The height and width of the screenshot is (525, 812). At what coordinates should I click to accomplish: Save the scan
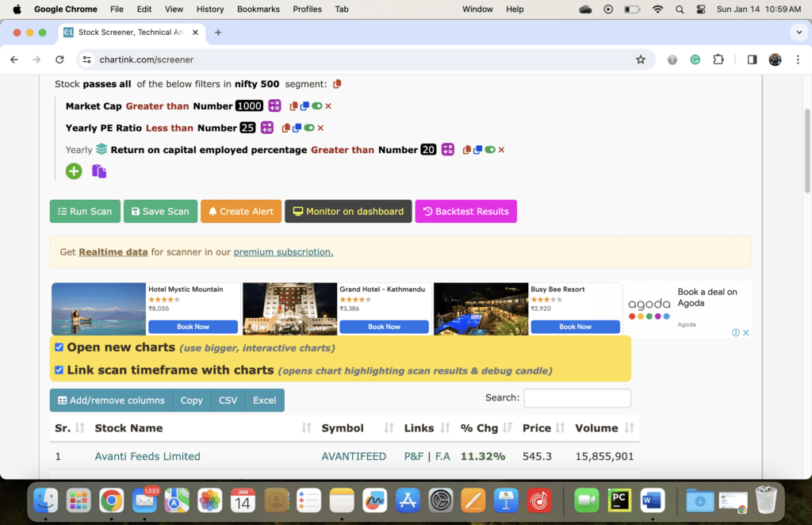click(x=160, y=211)
